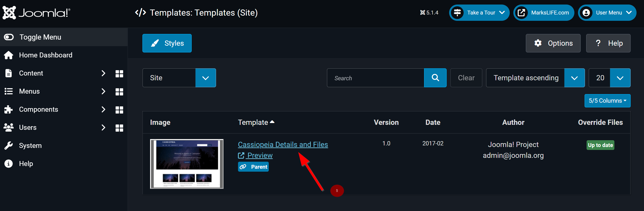644x211 pixels.
Task: Click the Content document icon
Action: tap(9, 73)
